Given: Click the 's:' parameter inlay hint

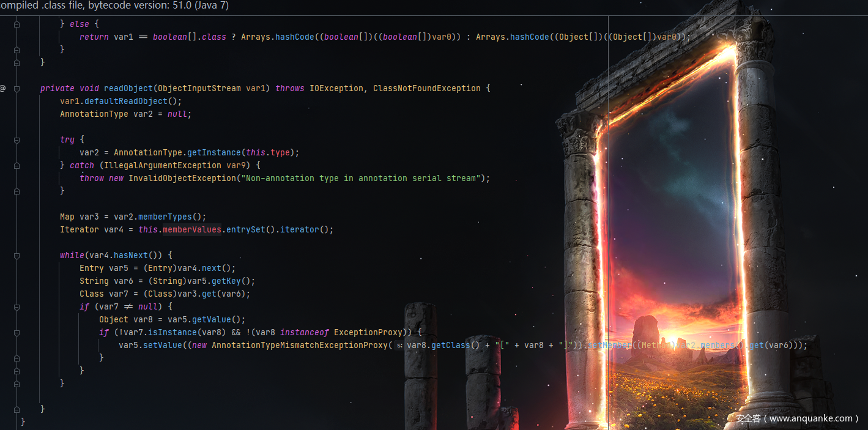Looking at the screenshot, I should click(x=399, y=346).
